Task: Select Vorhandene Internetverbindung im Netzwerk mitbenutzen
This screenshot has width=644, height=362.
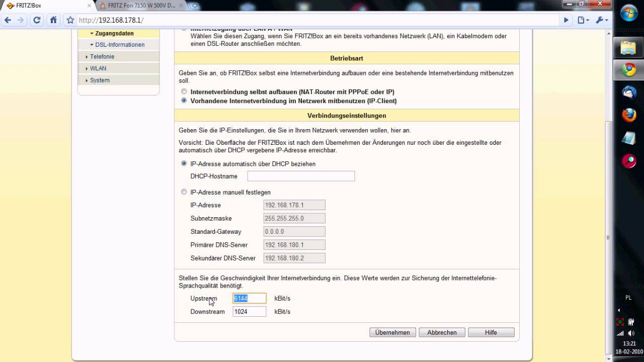Action: pos(184,101)
